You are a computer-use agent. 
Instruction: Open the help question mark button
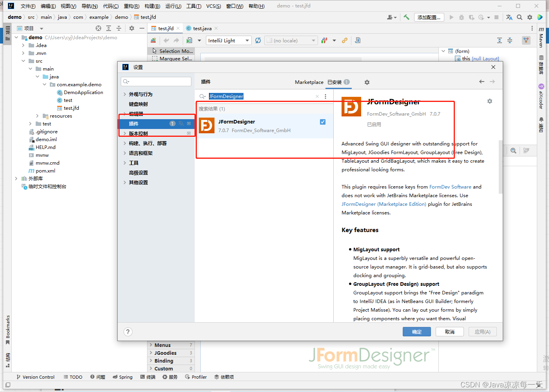pos(128,332)
